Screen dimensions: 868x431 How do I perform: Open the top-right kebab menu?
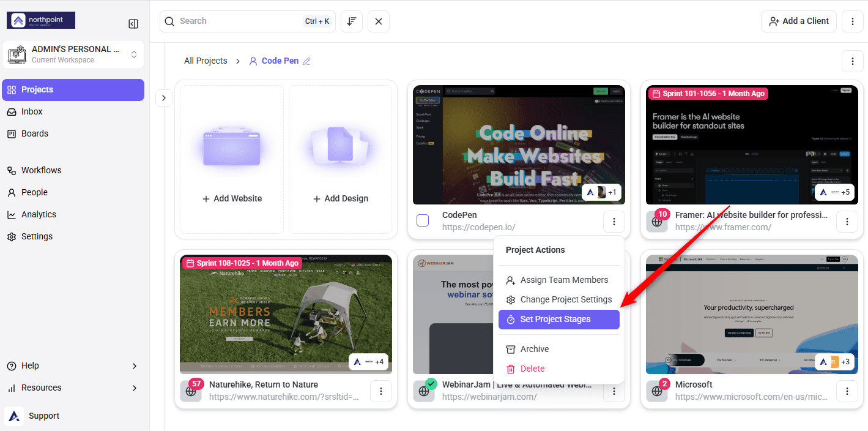(x=853, y=21)
